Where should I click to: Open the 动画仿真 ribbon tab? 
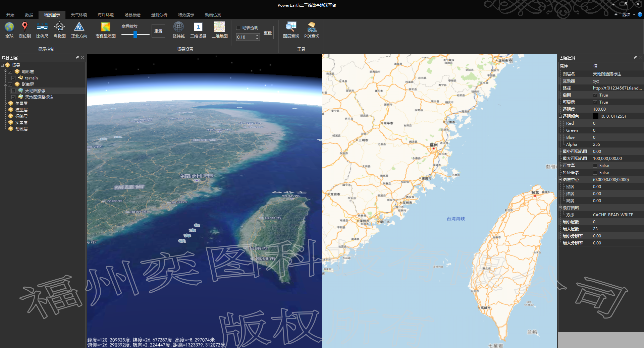213,15
